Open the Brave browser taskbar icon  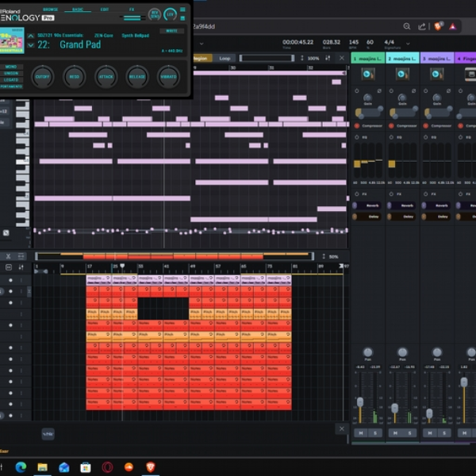[151, 467]
